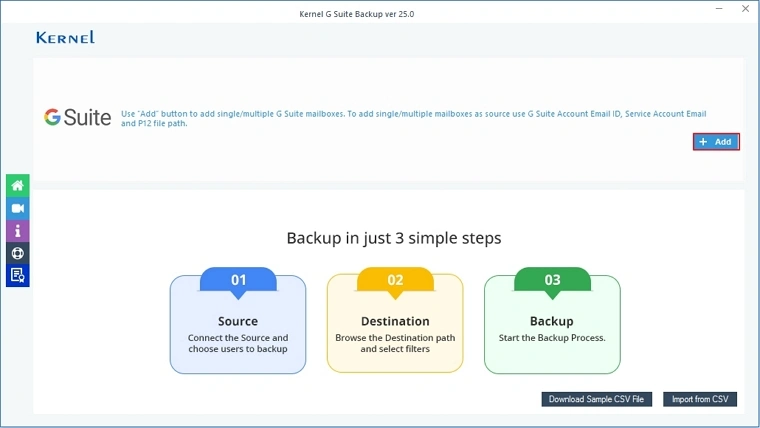This screenshot has width=760, height=428.
Task: Minimize the Kernel G Suite Backup window
Action: point(718,9)
